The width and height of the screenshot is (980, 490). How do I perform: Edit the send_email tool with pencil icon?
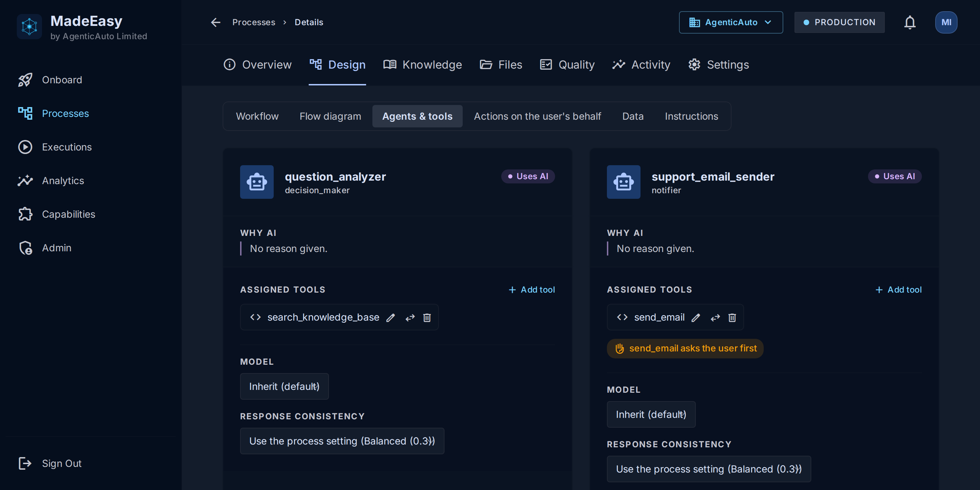point(696,317)
